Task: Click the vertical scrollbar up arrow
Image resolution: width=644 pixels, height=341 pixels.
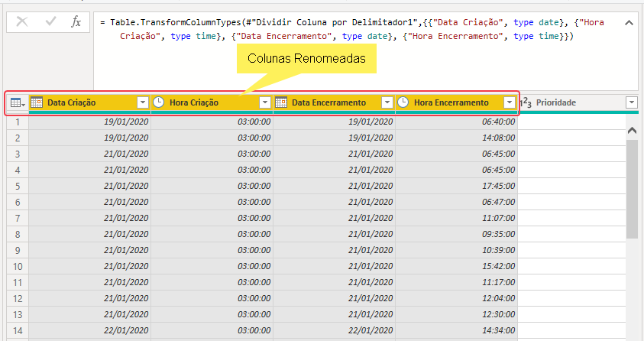Action: pos(632,131)
